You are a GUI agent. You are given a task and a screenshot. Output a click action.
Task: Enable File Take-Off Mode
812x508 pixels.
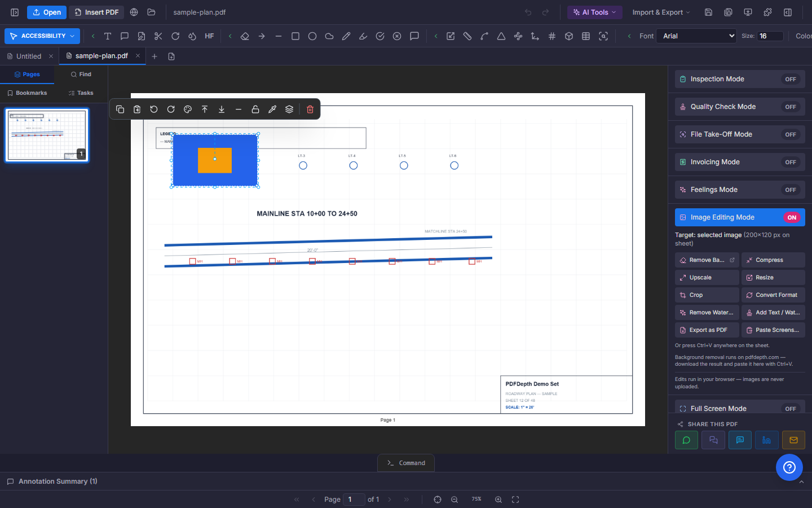(740, 134)
